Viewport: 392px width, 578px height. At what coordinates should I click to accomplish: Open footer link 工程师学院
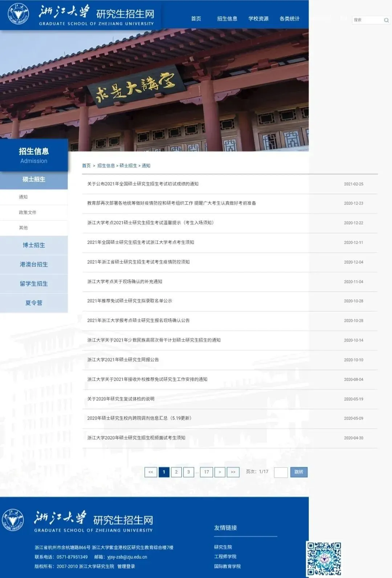point(225,557)
